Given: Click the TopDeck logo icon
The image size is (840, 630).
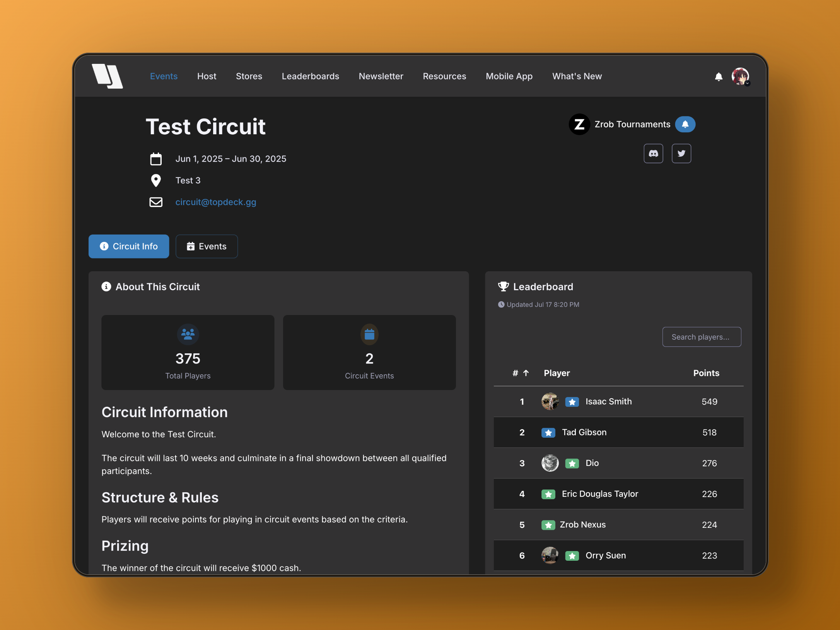Looking at the screenshot, I should [107, 76].
